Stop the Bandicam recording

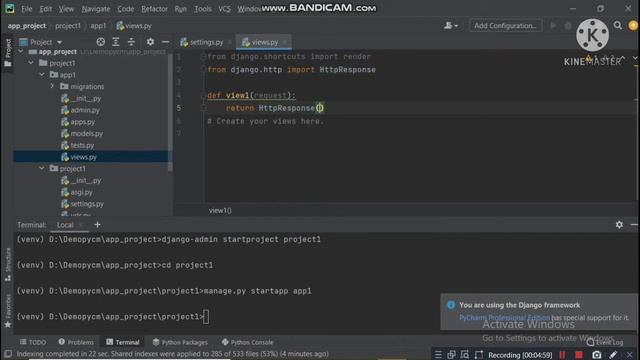click(x=579, y=355)
